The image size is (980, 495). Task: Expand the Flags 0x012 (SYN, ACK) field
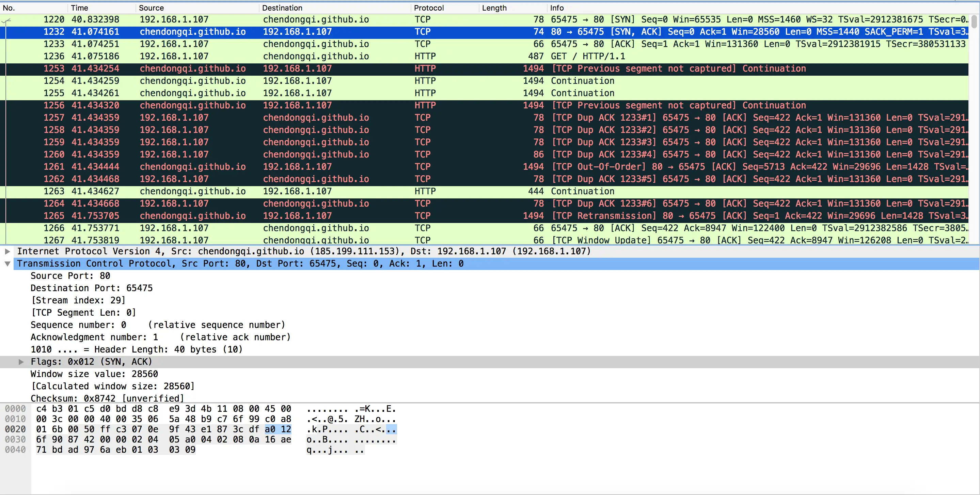21,362
